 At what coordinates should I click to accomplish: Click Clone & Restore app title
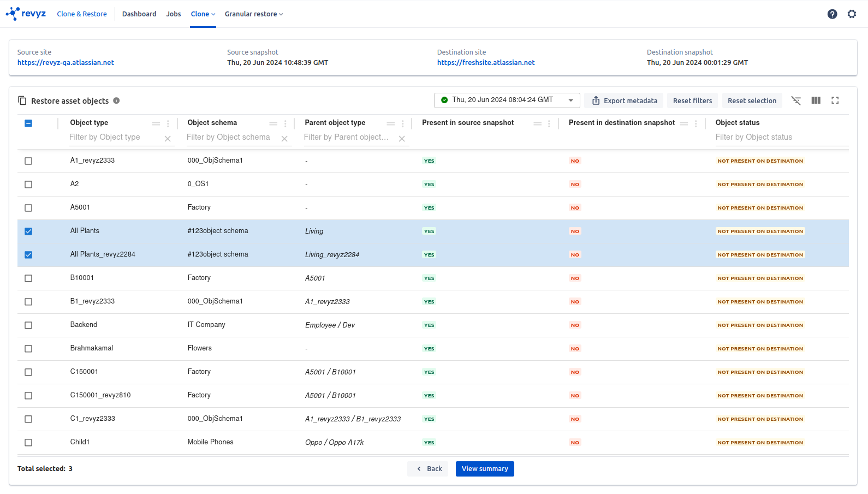click(82, 14)
